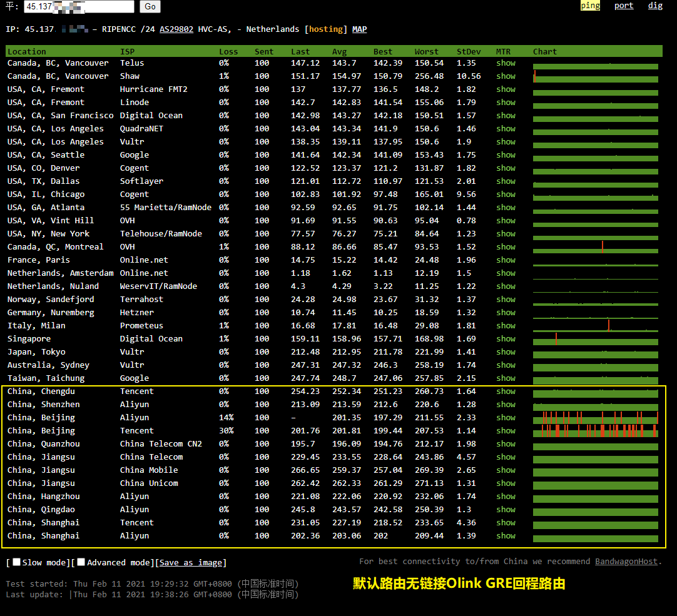Click the Go button
Screen dimensions: 677x616
[x=150, y=6]
